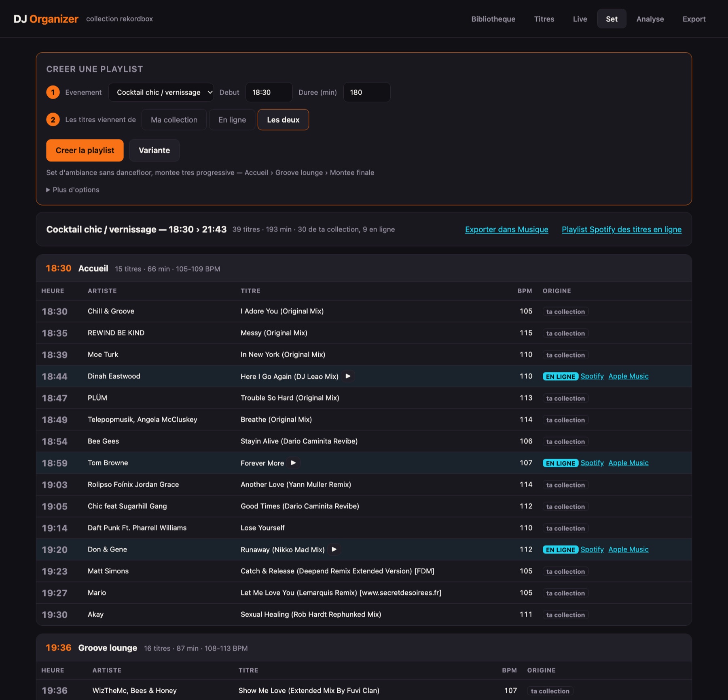Select Sexual Healing (Rob Hardt Rephunked Mix)
This screenshot has height=700, width=728.
311,614
